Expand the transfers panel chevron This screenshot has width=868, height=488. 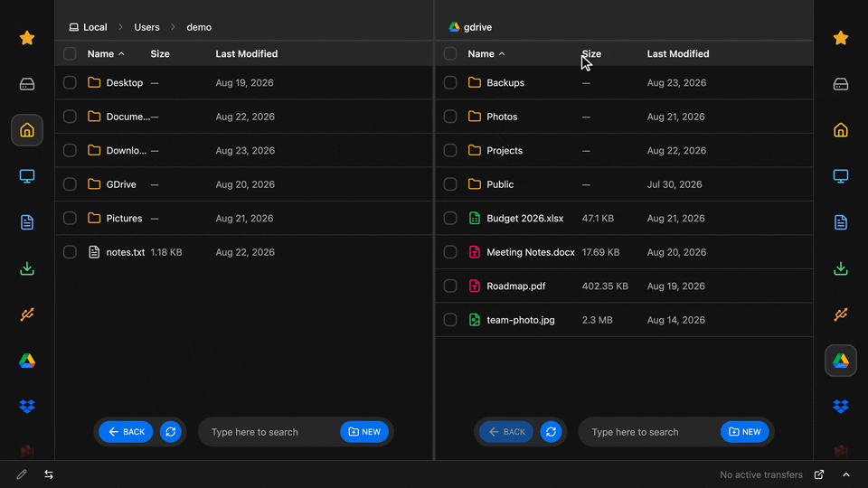coord(846,474)
